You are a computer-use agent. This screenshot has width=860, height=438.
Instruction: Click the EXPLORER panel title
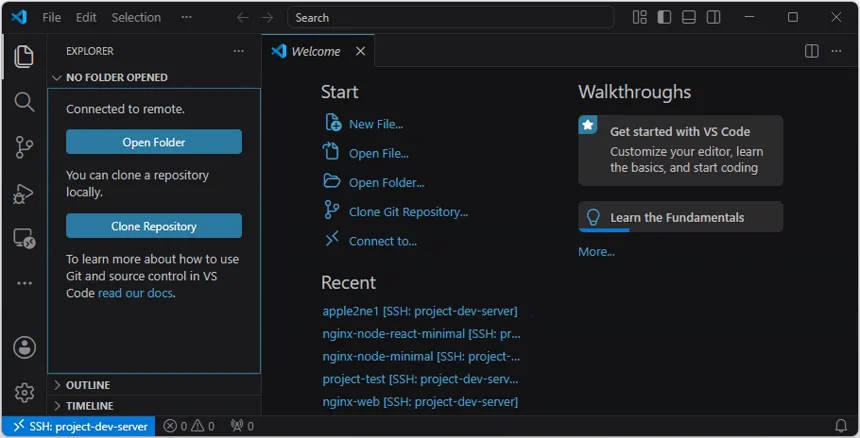(90, 51)
